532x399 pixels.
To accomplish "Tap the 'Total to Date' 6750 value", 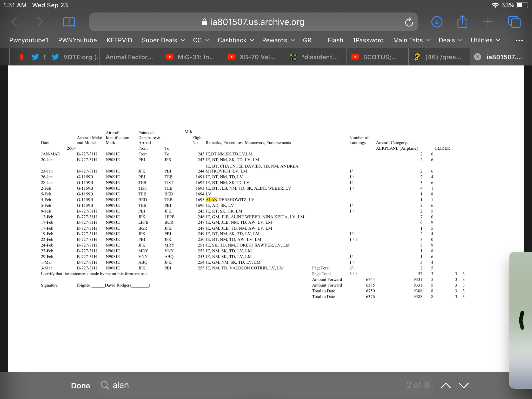I will 370,291.
